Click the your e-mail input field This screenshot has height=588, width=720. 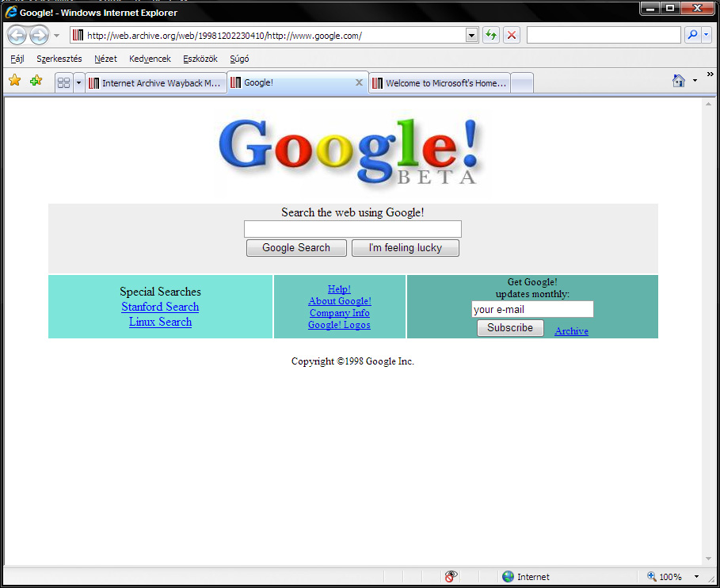pyautogui.click(x=532, y=309)
